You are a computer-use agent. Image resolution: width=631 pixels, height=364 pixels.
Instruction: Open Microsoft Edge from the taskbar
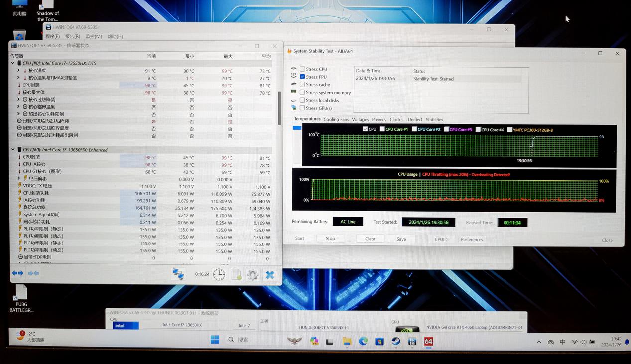tap(363, 341)
